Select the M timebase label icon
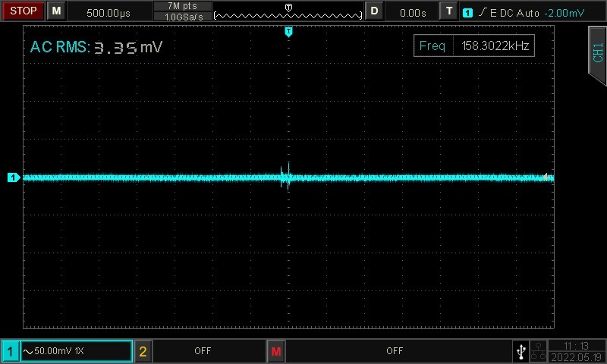 [x=56, y=11]
